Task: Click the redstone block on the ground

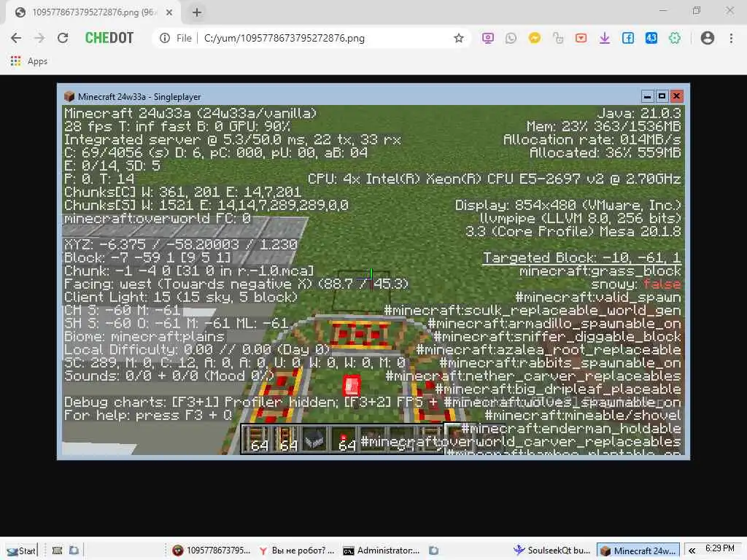Action: pyautogui.click(x=352, y=385)
